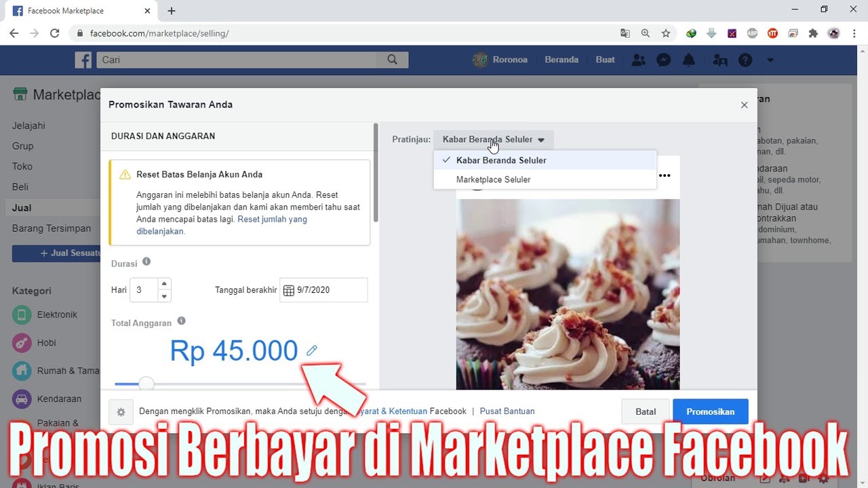Click the browser address bar URL
This screenshot has height=488, width=868.
[x=159, y=33]
